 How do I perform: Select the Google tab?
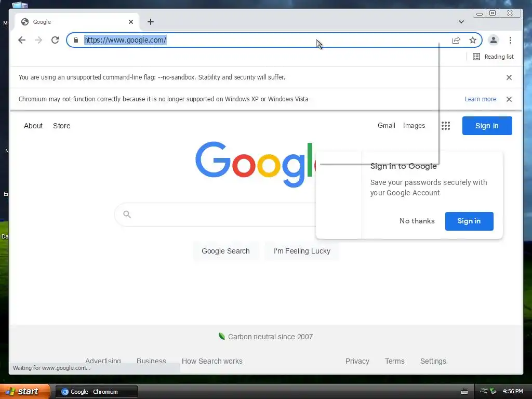pos(77,22)
